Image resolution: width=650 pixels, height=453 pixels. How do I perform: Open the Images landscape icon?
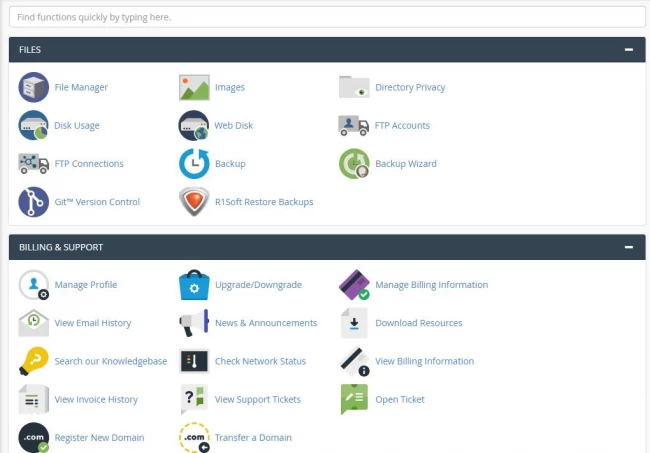[x=194, y=87]
